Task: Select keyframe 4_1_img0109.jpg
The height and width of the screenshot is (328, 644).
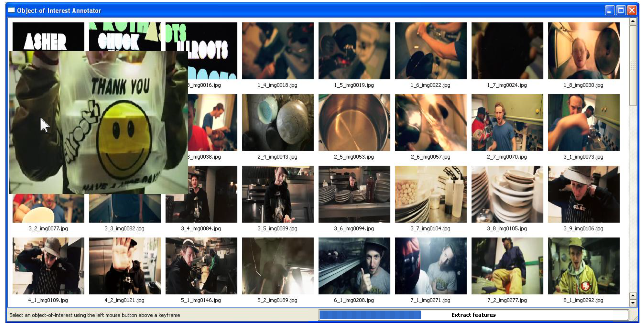Action: pyautogui.click(x=48, y=266)
